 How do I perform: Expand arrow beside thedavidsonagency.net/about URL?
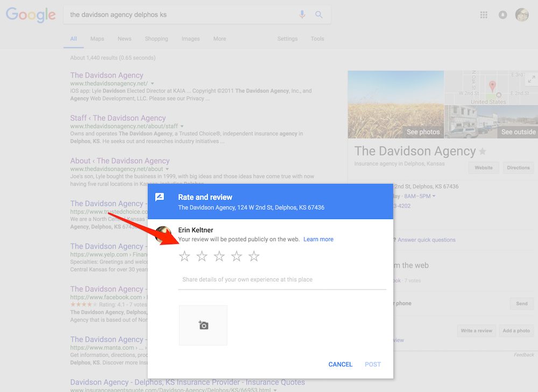[167, 169]
